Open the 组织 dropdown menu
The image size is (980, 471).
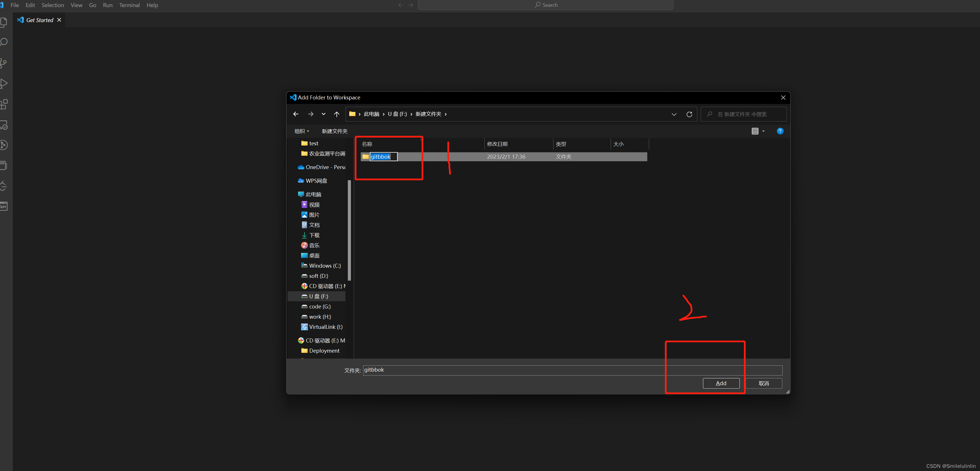point(301,131)
